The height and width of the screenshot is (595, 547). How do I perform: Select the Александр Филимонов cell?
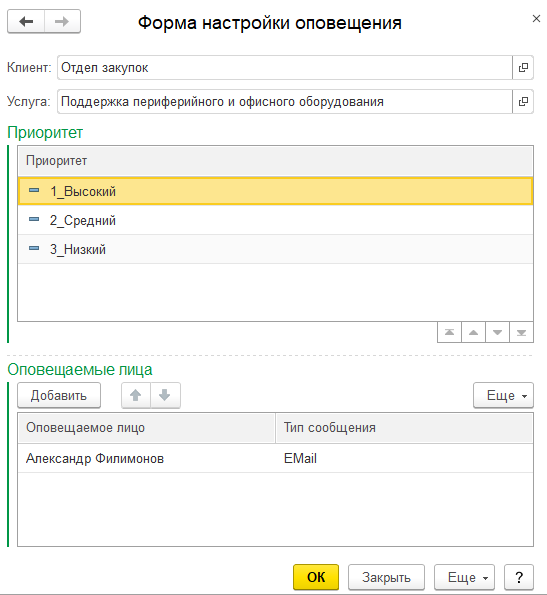pos(146,458)
